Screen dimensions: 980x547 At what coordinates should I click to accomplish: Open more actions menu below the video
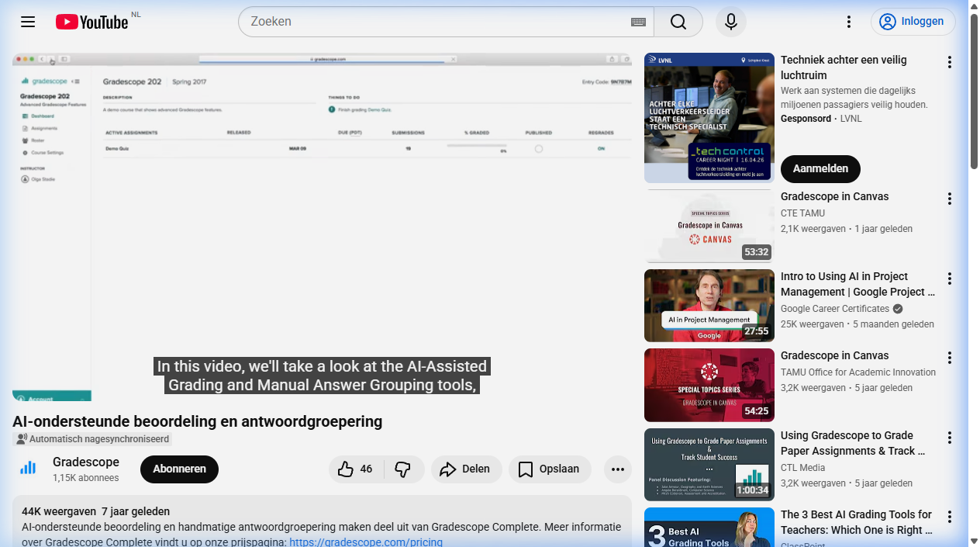(x=617, y=469)
